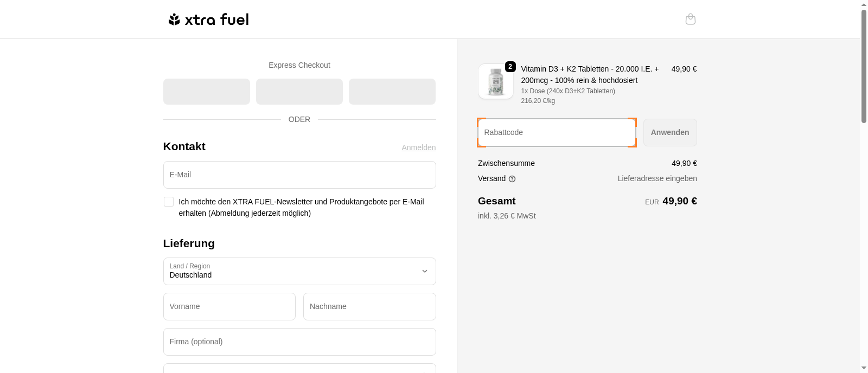This screenshot has height=373, width=868.
Task: Focus the Rabattcode input field
Action: click(557, 133)
